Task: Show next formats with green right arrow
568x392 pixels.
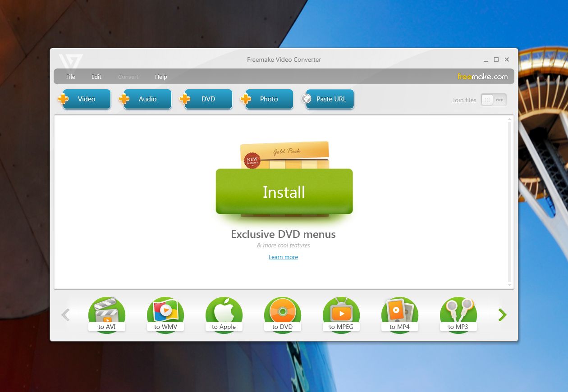Action: [x=502, y=315]
